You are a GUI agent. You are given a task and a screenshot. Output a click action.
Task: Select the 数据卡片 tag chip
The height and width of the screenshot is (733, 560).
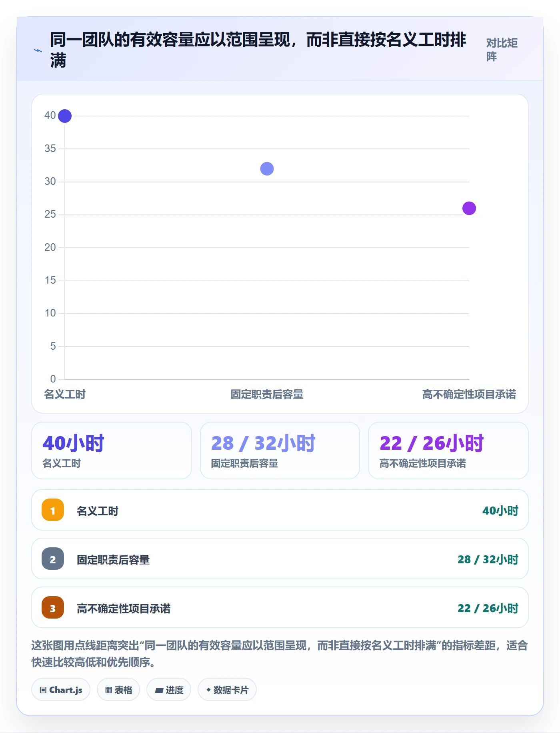point(227,690)
